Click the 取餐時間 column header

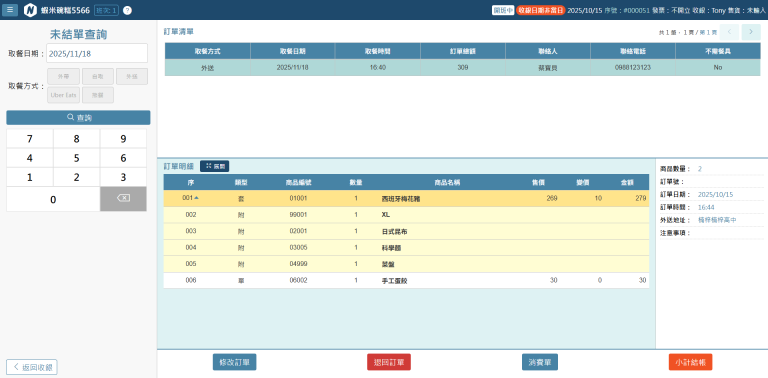pyautogui.click(x=378, y=51)
